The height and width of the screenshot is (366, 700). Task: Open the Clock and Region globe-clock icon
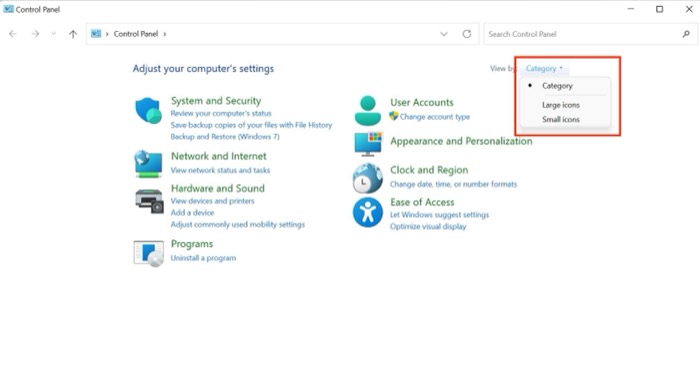click(367, 178)
